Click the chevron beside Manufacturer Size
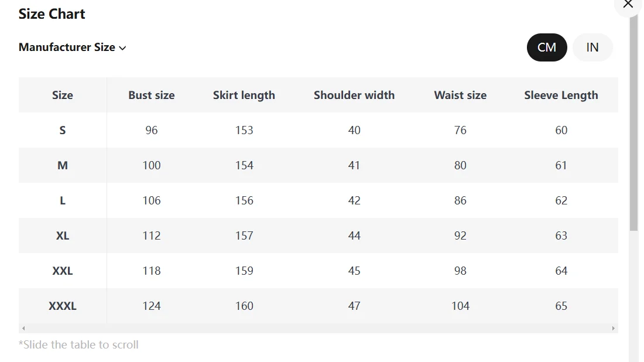Screen dimensions: 644x362 click(122, 48)
